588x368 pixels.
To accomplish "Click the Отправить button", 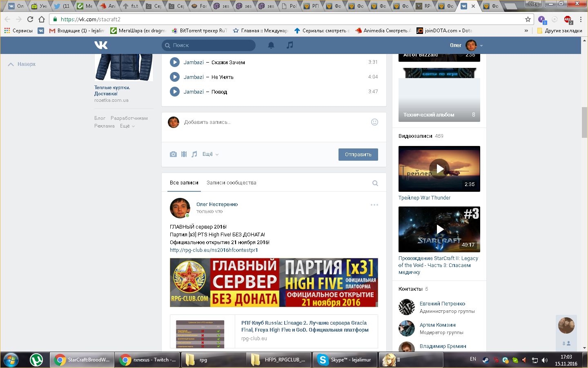I will pos(358,154).
